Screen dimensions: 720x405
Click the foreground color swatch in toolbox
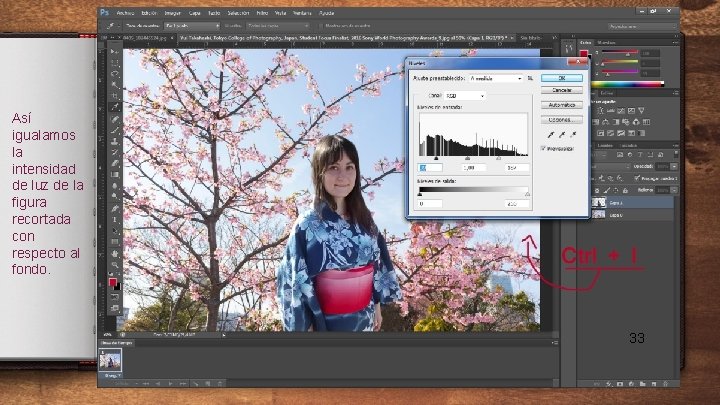[113, 284]
